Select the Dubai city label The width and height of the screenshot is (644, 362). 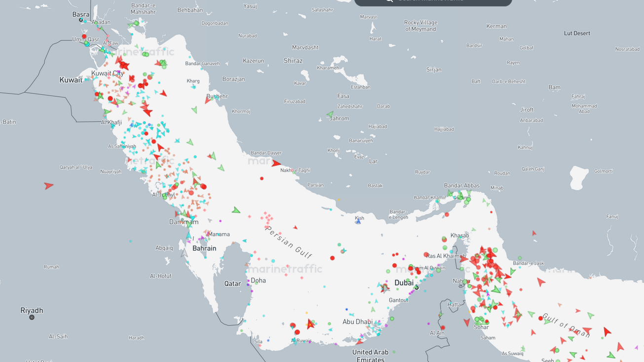(x=404, y=283)
